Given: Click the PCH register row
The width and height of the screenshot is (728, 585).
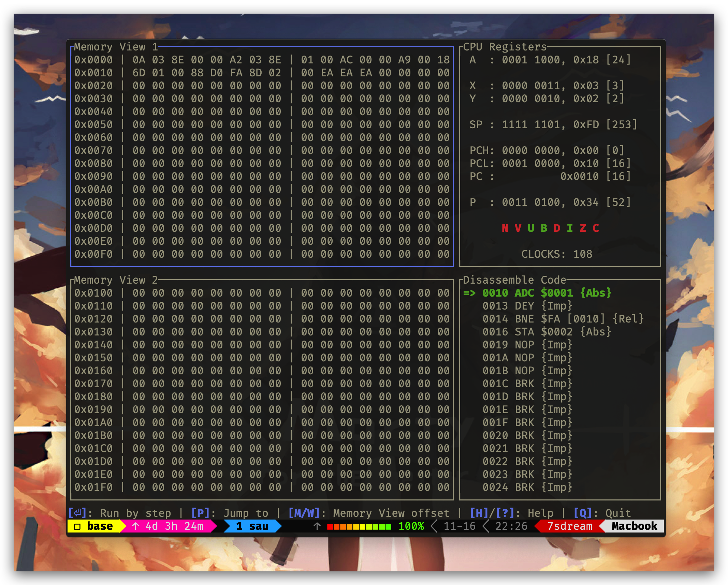Looking at the screenshot, I should coord(547,150).
